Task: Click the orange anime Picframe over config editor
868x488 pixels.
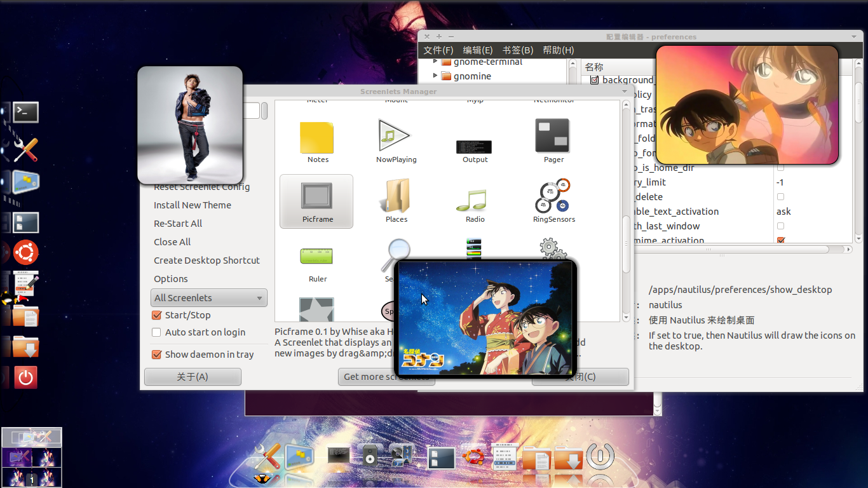Action: pos(747,104)
